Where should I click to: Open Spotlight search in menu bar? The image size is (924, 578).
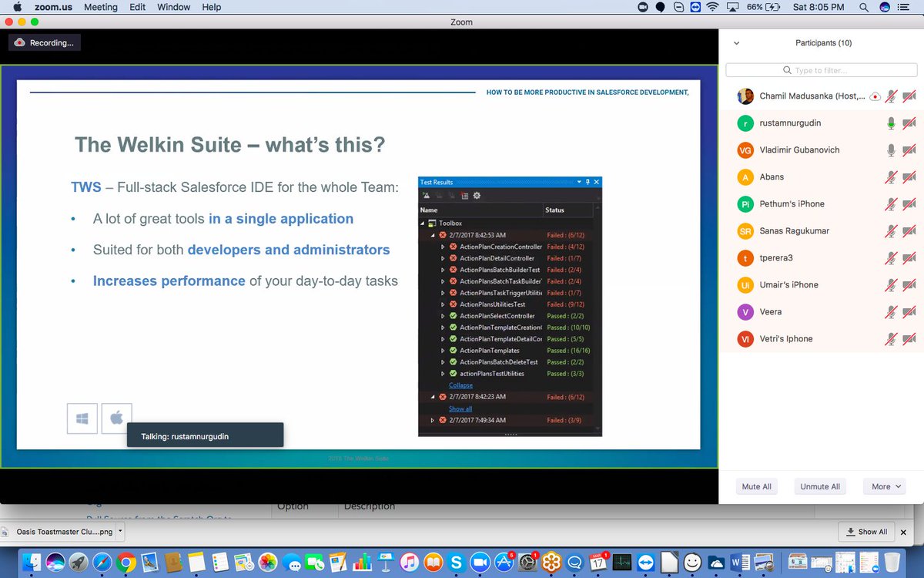point(865,7)
